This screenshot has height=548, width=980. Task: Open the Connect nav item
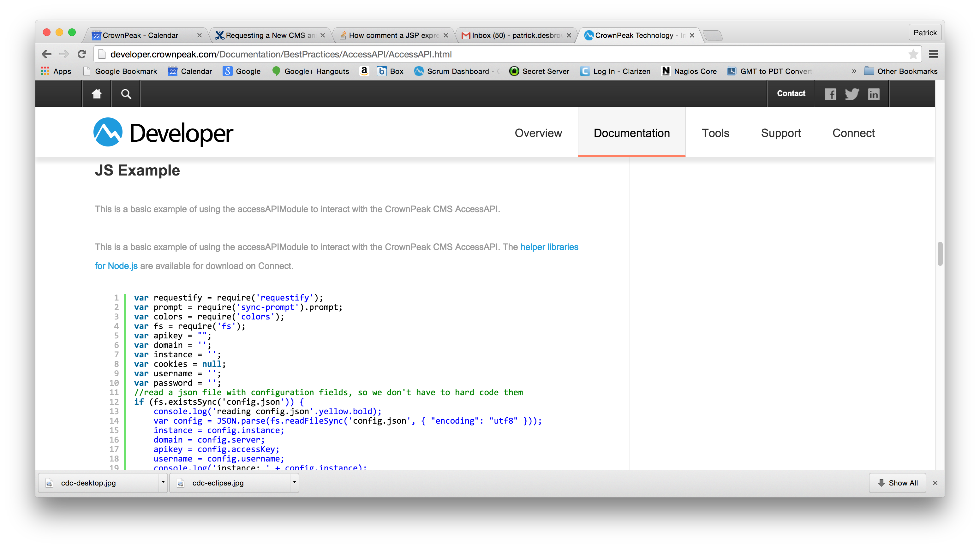[x=853, y=133]
